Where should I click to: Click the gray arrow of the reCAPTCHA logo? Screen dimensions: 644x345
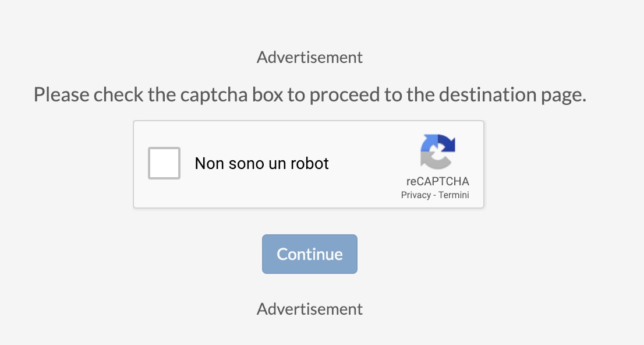click(x=431, y=159)
